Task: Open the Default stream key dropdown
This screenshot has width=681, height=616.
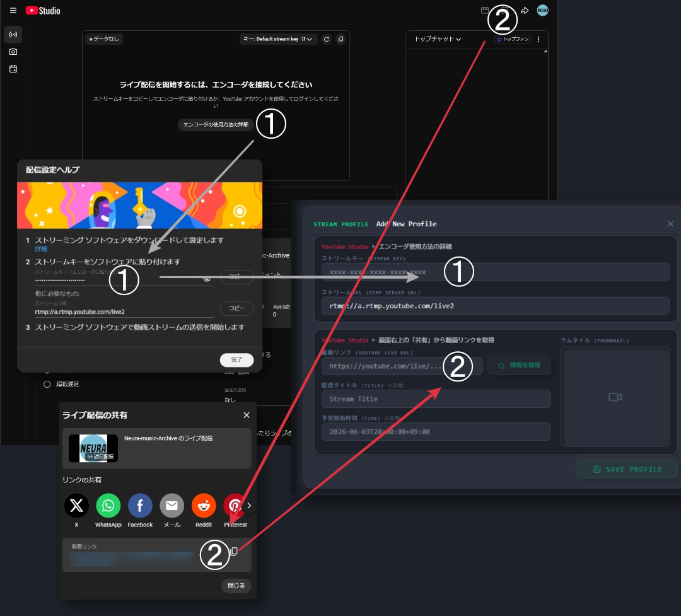Action: pyautogui.click(x=278, y=39)
